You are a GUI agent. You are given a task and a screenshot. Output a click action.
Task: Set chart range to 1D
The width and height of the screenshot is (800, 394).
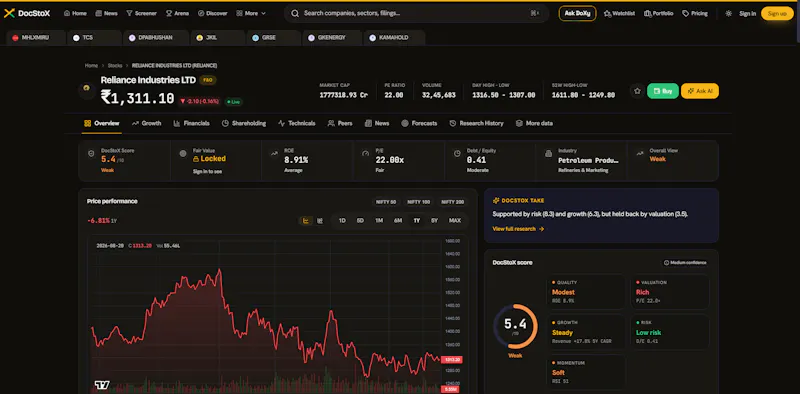pos(342,220)
